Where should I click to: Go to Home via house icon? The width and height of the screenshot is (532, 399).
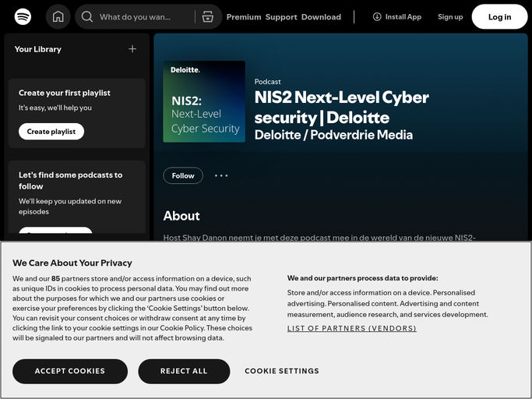[x=58, y=16]
